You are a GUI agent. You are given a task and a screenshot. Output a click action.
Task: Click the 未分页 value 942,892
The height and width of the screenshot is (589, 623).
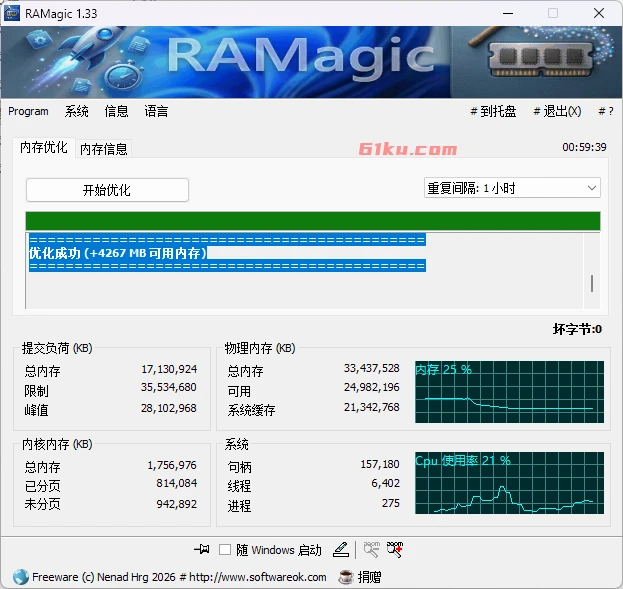tap(176, 504)
